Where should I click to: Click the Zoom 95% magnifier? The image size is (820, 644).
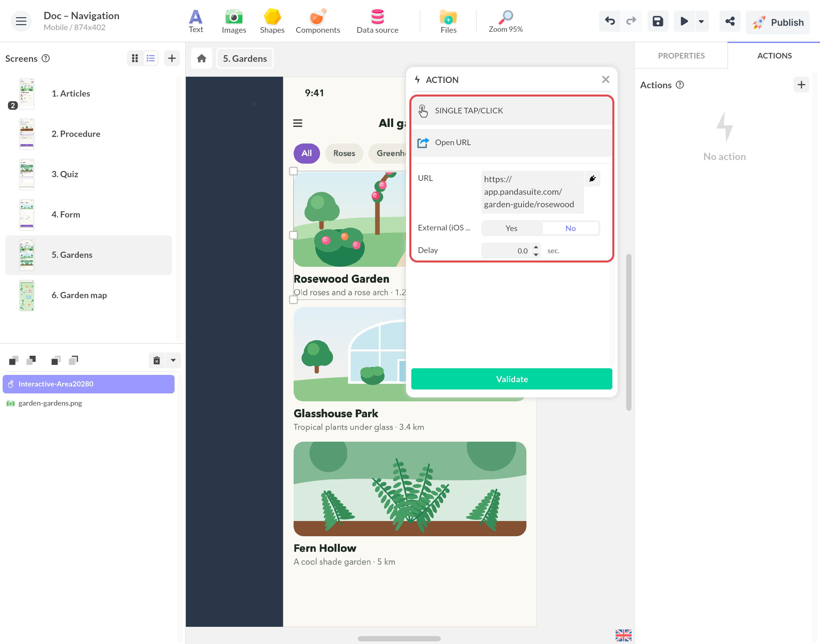pos(506,21)
